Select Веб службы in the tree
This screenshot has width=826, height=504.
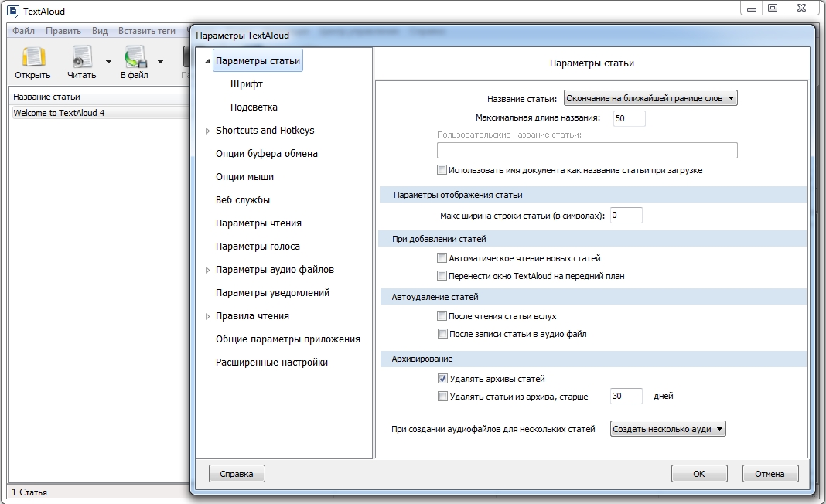[x=242, y=200]
